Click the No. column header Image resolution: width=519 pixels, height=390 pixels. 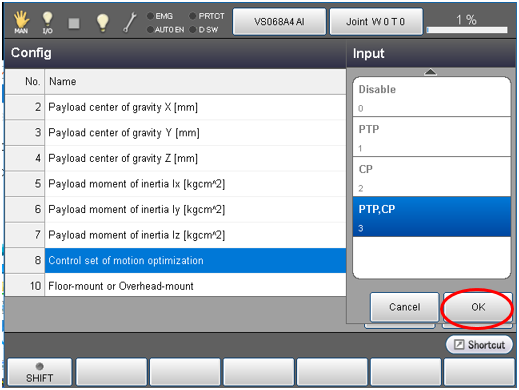[25, 82]
